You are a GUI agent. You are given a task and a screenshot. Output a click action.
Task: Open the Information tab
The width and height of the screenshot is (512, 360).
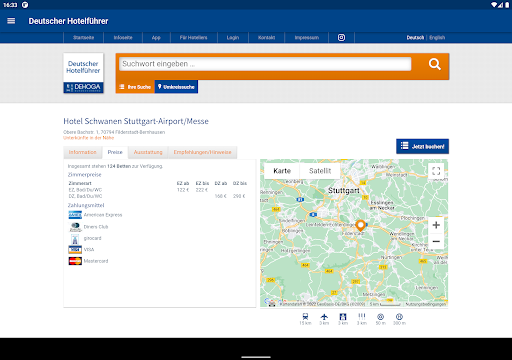click(83, 152)
